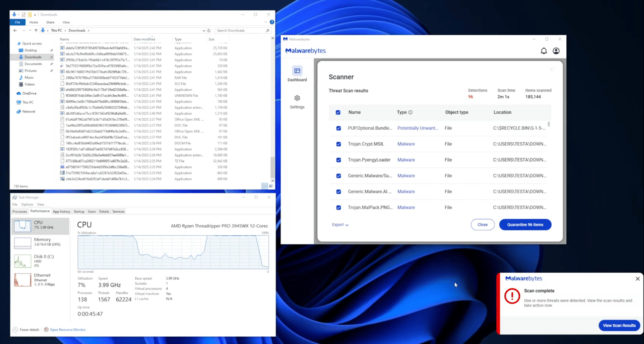Switch to Startup tab in Task Manager
This screenshot has height=344, width=644.
click(x=79, y=211)
